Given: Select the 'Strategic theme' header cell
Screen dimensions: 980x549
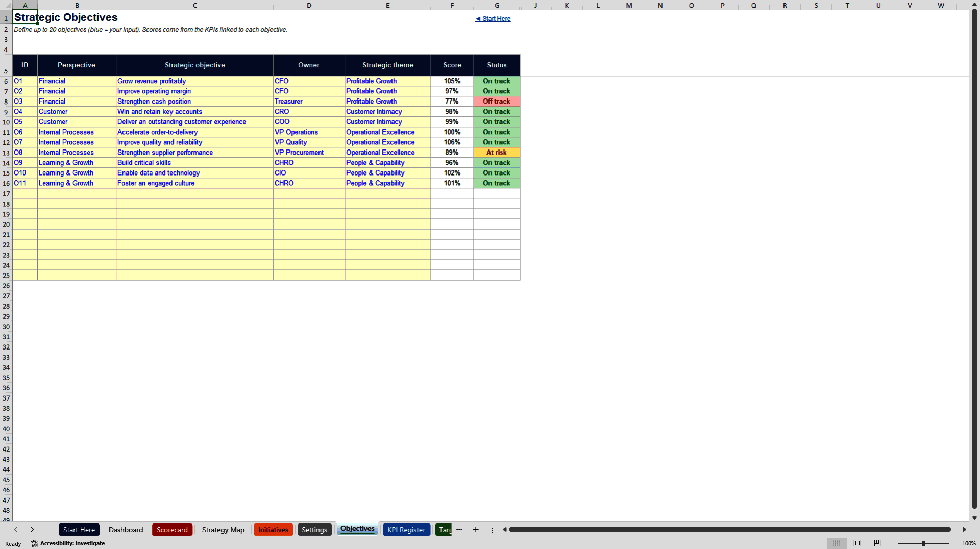Looking at the screenshot, I should pos(388,65).
